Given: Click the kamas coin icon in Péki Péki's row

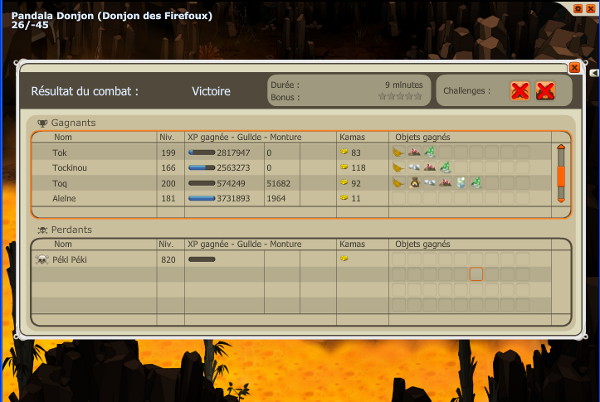Looking at the screenshot, I should click(x=344, y=259).
